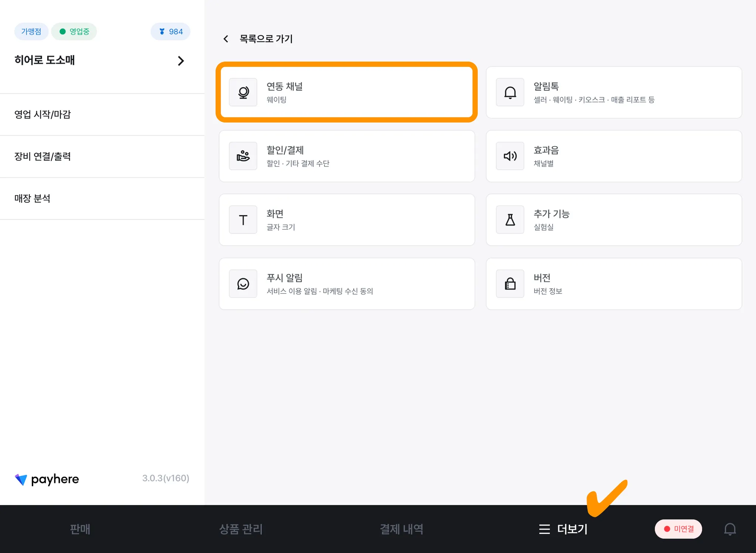Viewport: 756px width, 553px height.
Task: Go back via the 목록으로 가기 arrow
Action: 226,39
